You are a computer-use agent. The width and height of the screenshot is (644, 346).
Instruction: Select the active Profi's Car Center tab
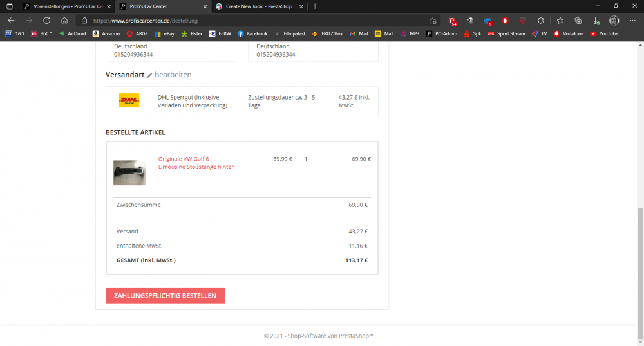coord(164,6)
